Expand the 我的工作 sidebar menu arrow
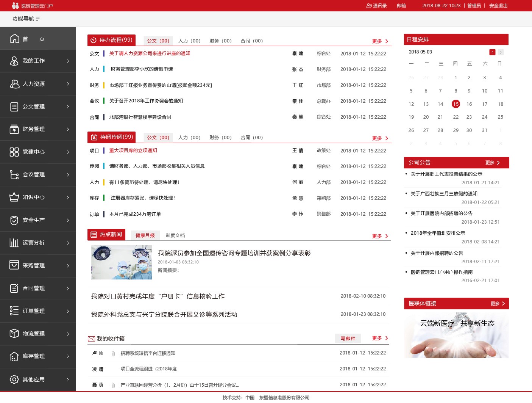Screen dimensions: 532x403 68,61
